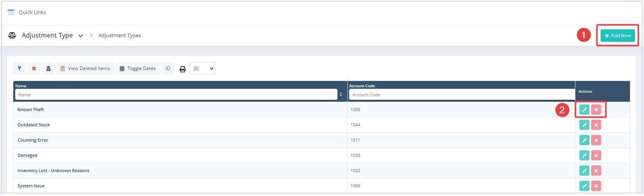644x196 pixels.
Task: Open the Adjustment Types breadcrumb link
Action: (120, 35)
